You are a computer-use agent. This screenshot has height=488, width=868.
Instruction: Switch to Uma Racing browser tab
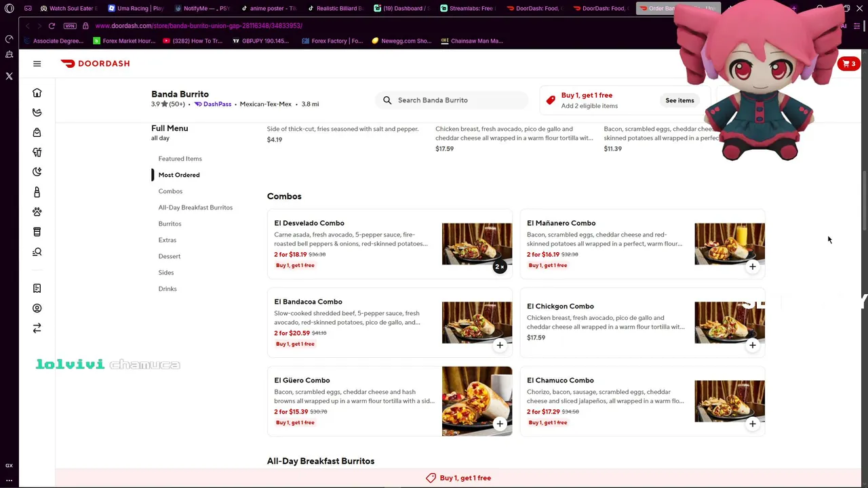[136, 8]
